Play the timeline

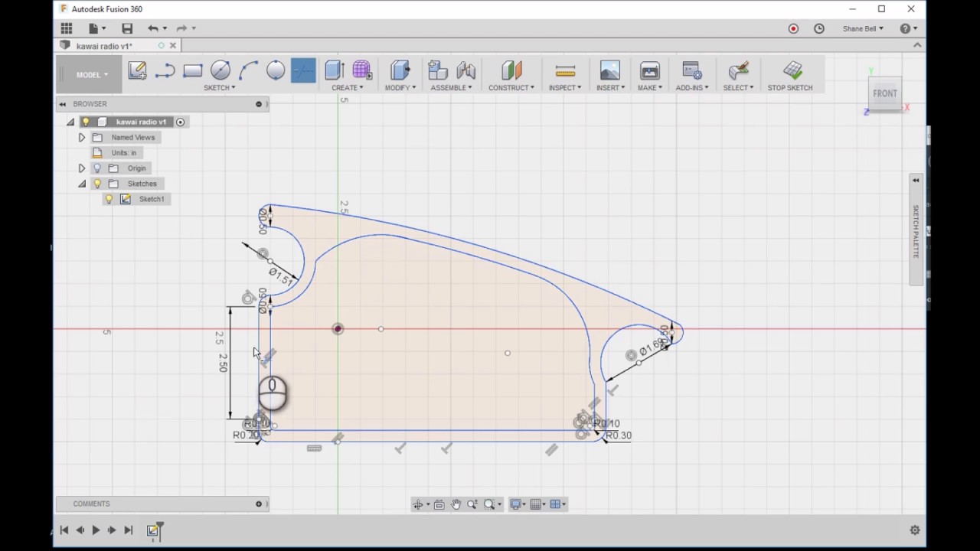coord(96,530)
